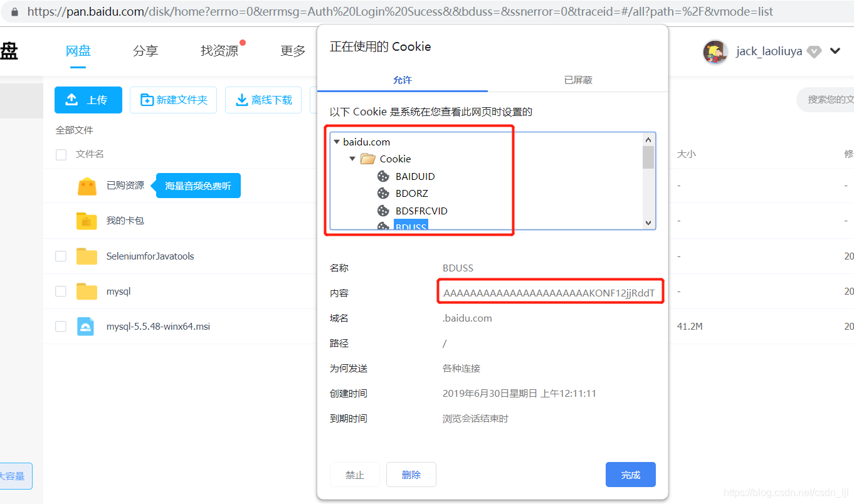The width and height of the screenshot is (854, 504).
Task: Click cookie list scroll down arrow
Action: tap(648, 223)
